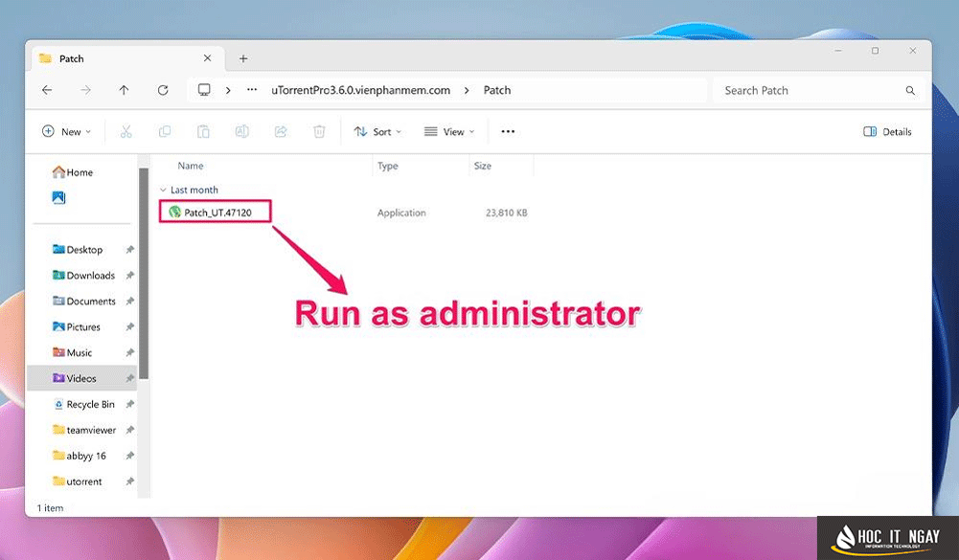Add a new File Explorer tab
Screen dimensions: 959x560
point(243,58)
